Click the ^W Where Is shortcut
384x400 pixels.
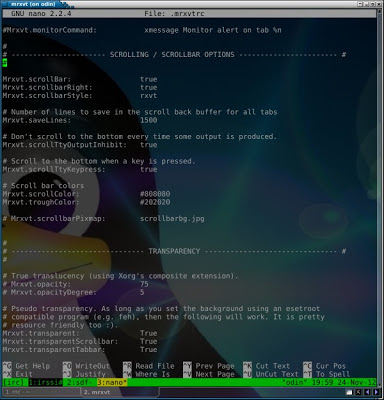tap(147, 374)
